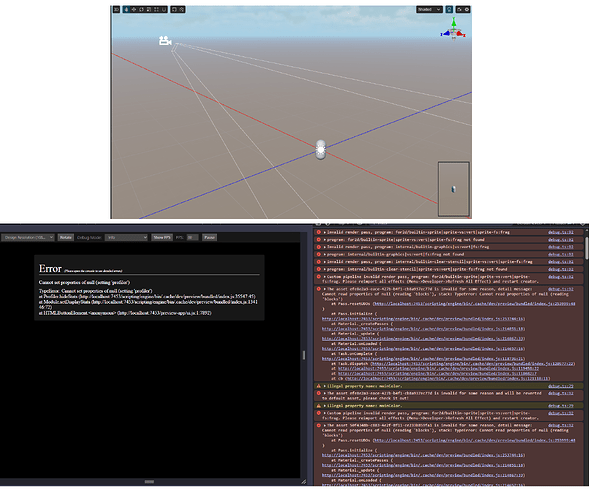This screenshot has width=589, height=500.
Task: Toggle scene light icon beside Shaded
Action: pyautogui.click(x=449, y=9)
